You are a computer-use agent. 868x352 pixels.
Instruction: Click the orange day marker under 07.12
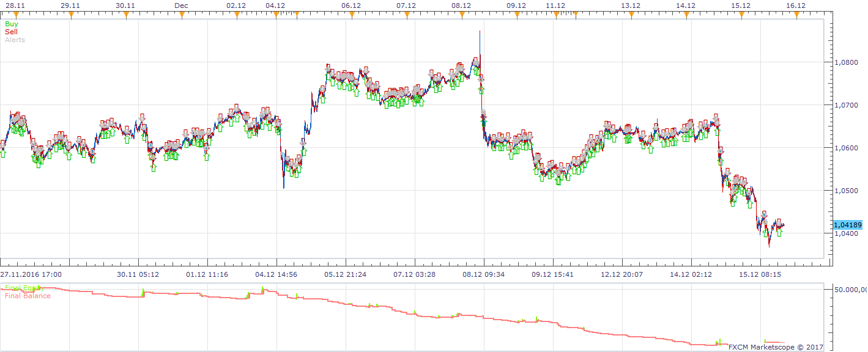click(406, 15)
